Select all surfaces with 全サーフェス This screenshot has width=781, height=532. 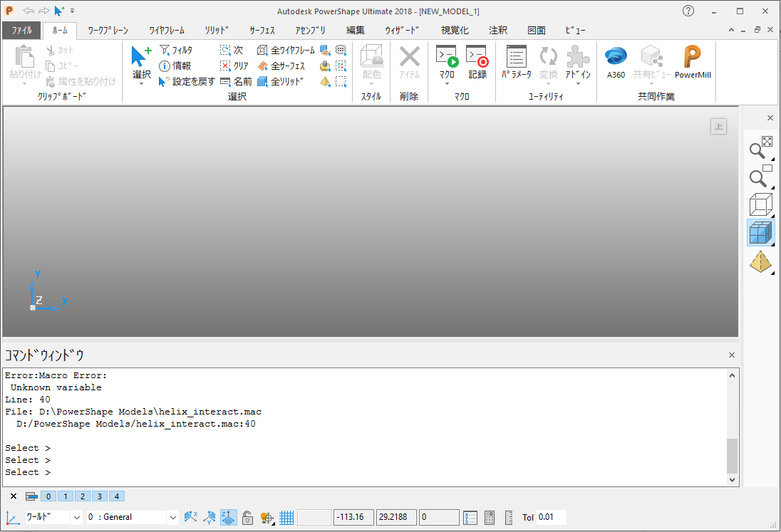281,66
